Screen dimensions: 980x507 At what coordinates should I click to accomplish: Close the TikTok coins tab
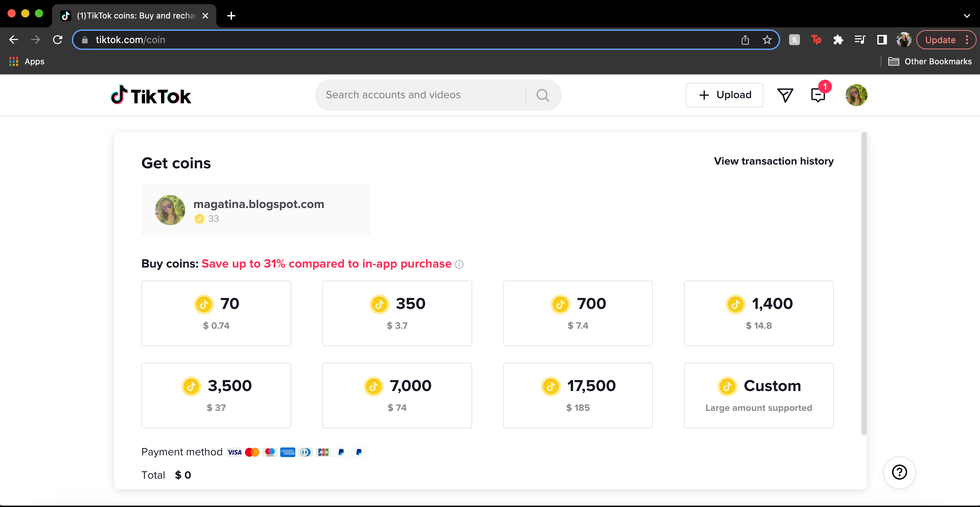(x=205, y=16)
